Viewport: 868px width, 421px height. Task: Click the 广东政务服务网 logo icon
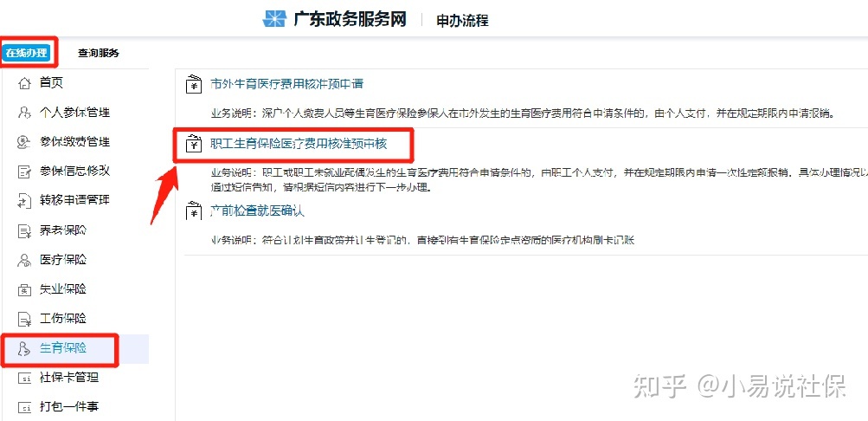(274, 19)
